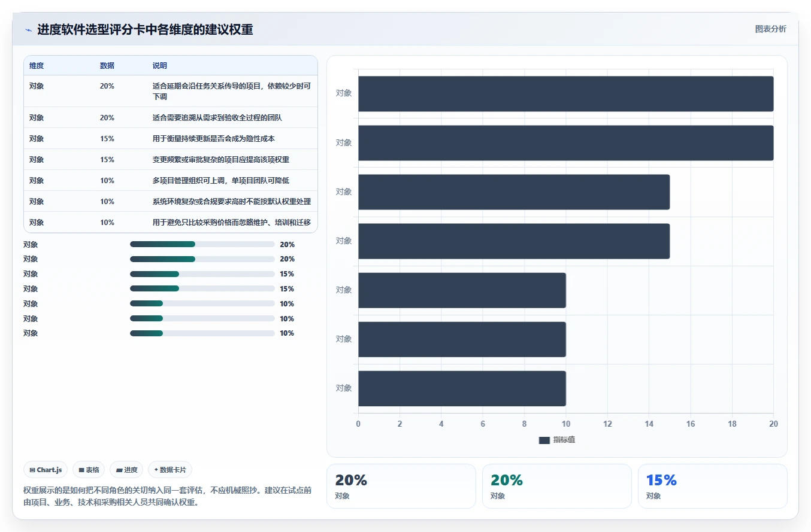This screenshot has width=811, height=532.
Task: Select the 说明 column header
Action: 160,65
